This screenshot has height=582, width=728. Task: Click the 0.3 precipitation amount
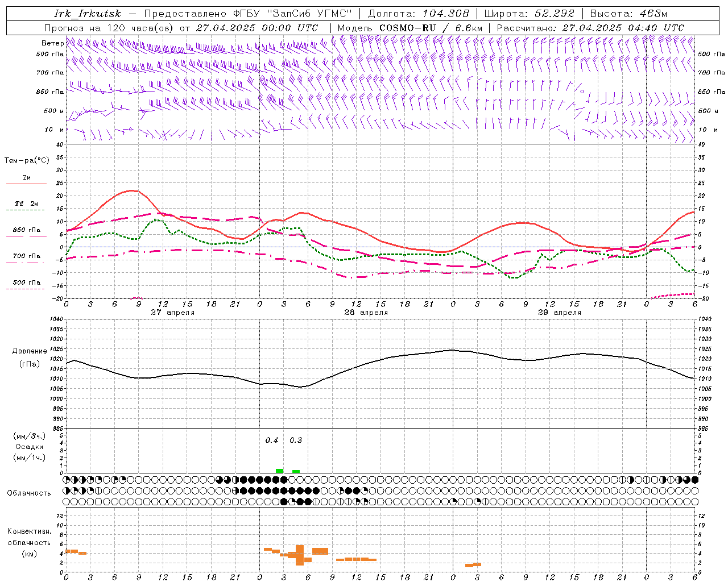296,440
